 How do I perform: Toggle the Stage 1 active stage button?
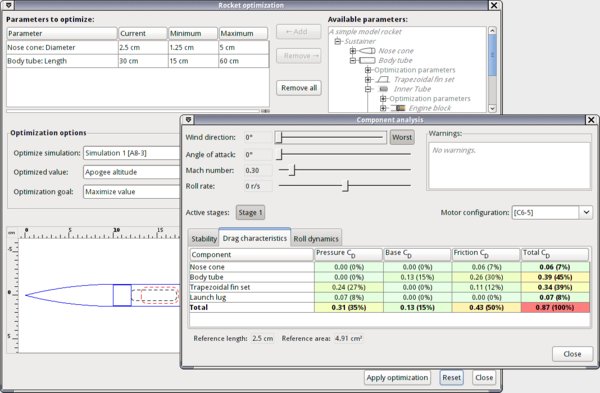pyautogui.click(x=250, y=212)
